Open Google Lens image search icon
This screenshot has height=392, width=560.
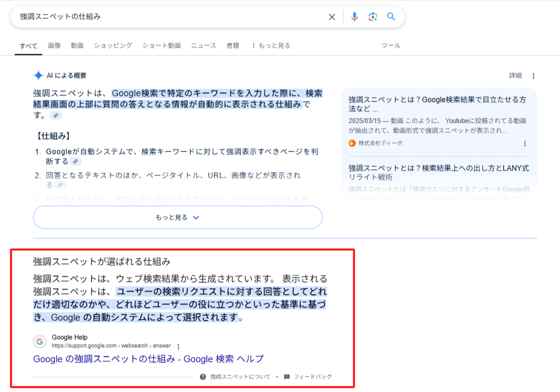[x=372, y=17]
